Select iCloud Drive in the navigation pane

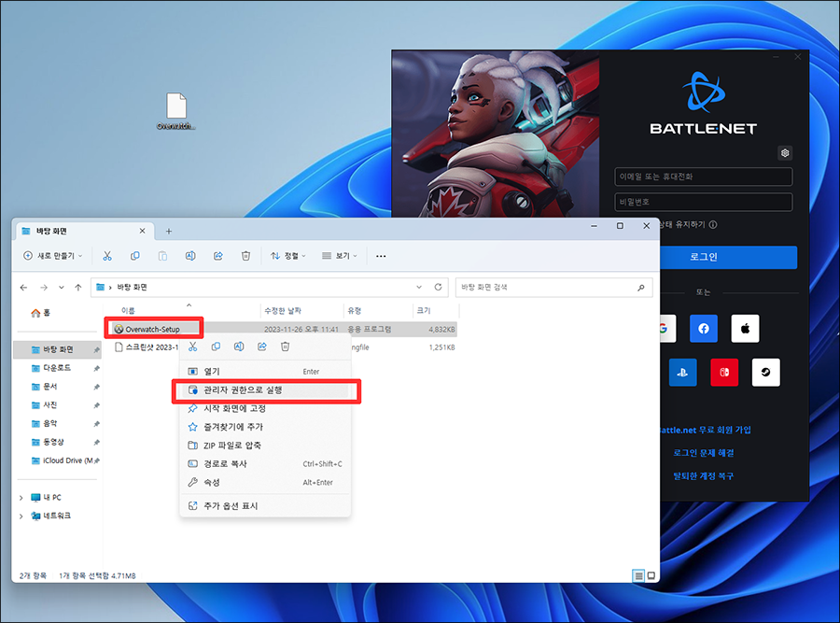coord(57,460)
